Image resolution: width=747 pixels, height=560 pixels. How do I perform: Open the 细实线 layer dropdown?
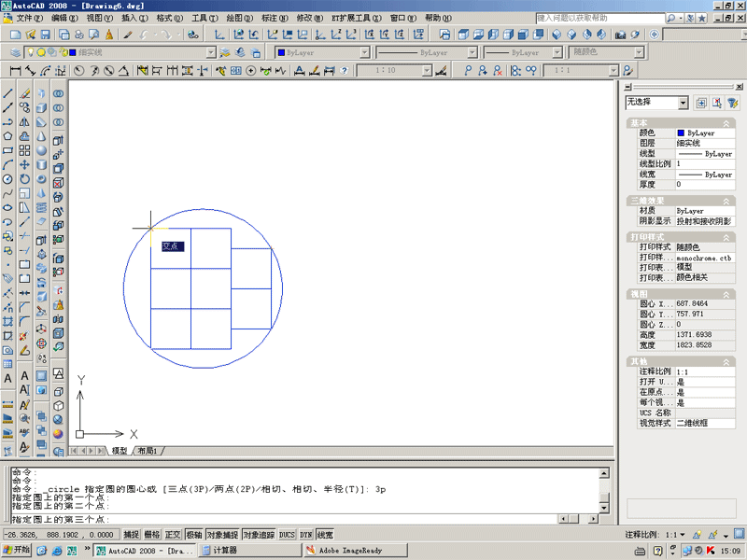click(x=210, y=52)
